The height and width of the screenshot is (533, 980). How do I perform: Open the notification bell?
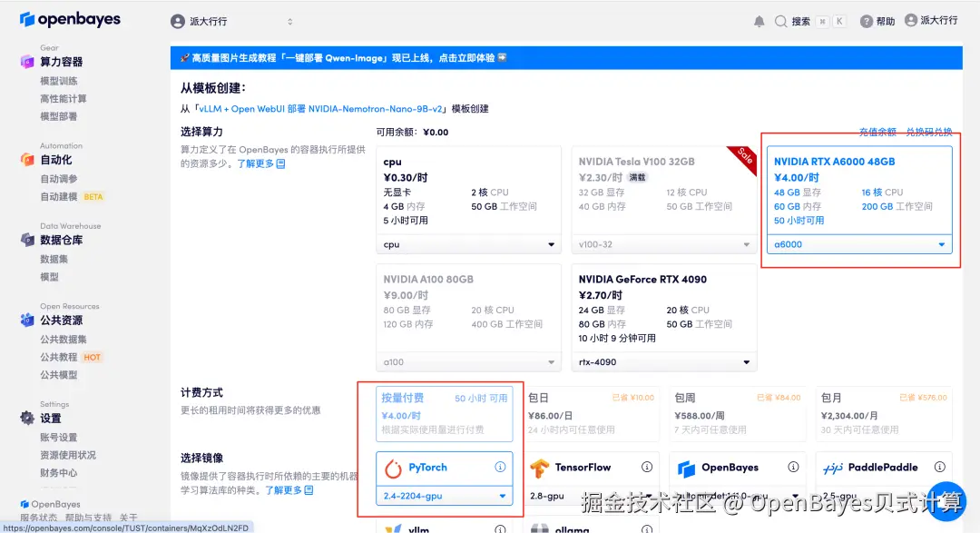(759, 22)
